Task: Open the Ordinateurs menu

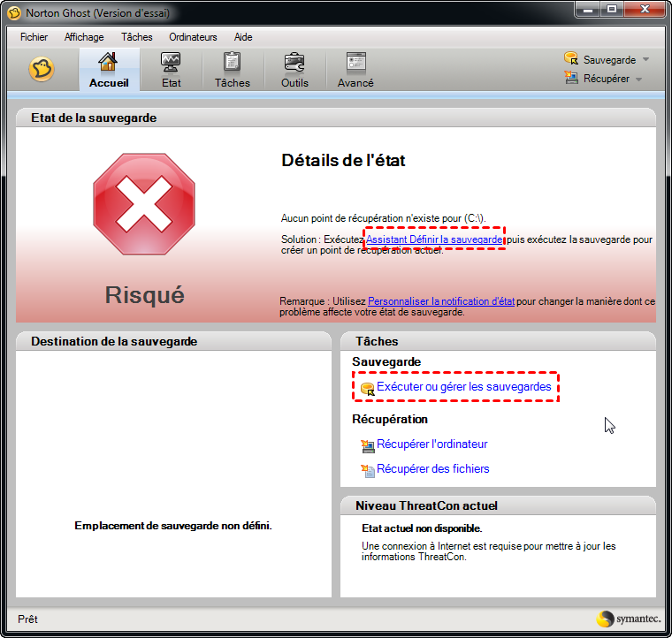Action: click(193, 37)
